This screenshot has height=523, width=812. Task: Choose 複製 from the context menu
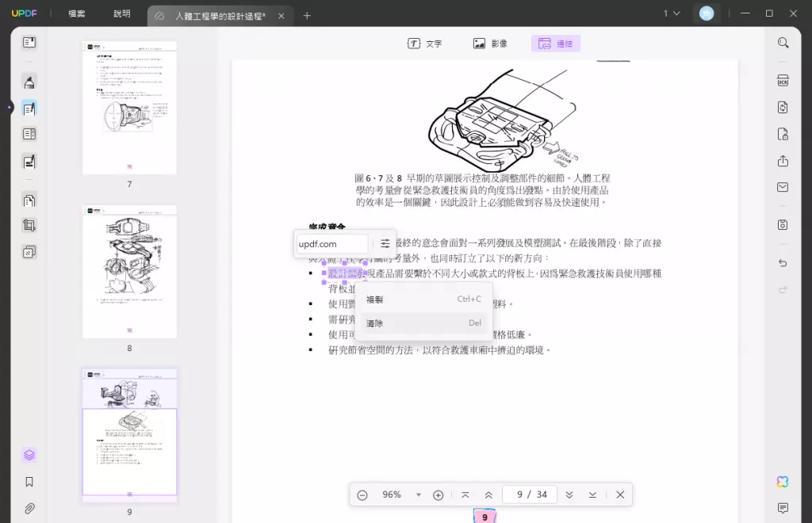[424, 300]
